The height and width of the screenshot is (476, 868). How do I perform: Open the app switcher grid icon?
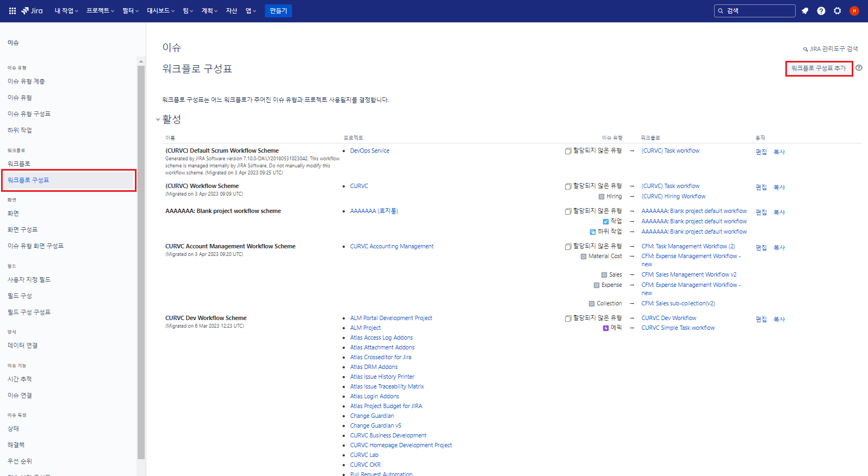[13, 11]
